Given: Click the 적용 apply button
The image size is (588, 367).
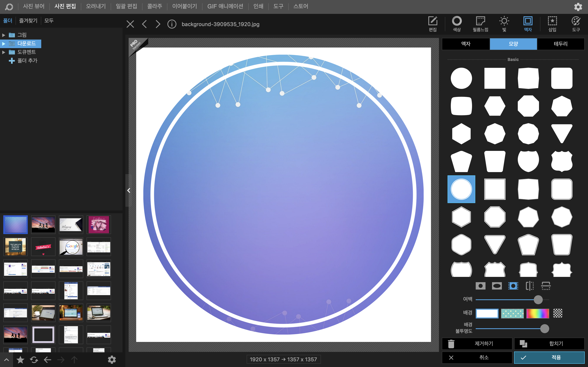Looking at the screenshot, I should (x=549, y=357).
